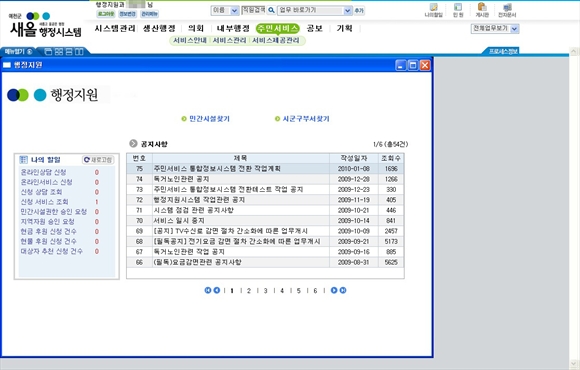This screenshot has height=370, width=580.
Task: Click 지역자원 승인 요청 item
Action: (x=47, y=222)
